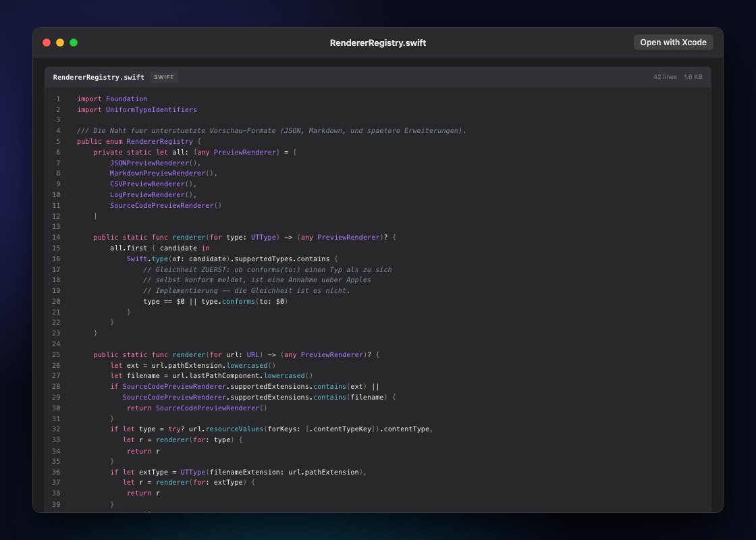Click the RendererRegistry.swift window title
This screenshot has width=756, height=540.
377,43
